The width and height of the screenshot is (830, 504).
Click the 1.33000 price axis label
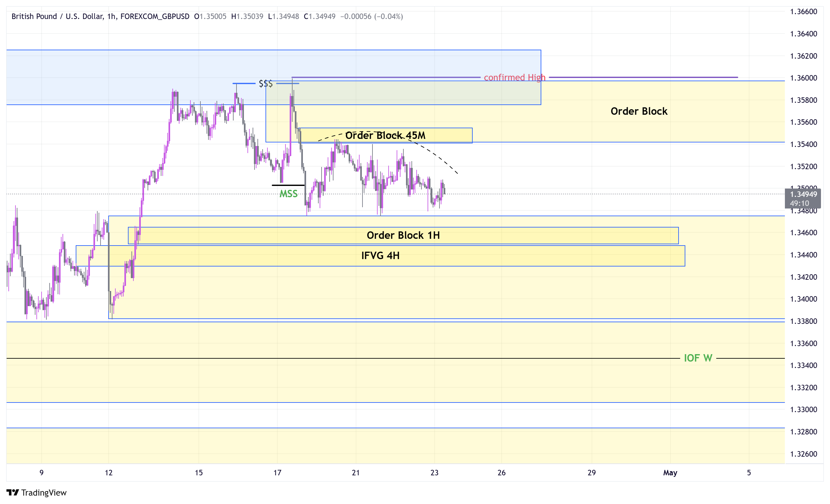[x=804, y=410]
